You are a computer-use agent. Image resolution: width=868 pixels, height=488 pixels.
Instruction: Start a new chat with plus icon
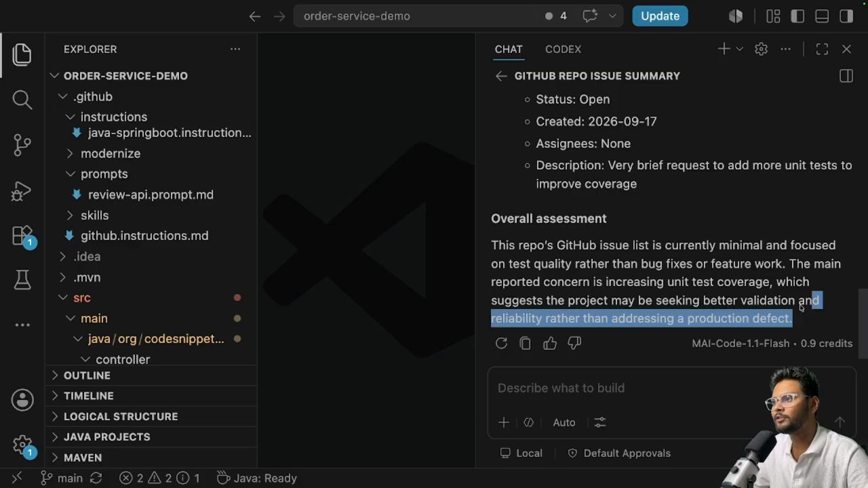724,49
